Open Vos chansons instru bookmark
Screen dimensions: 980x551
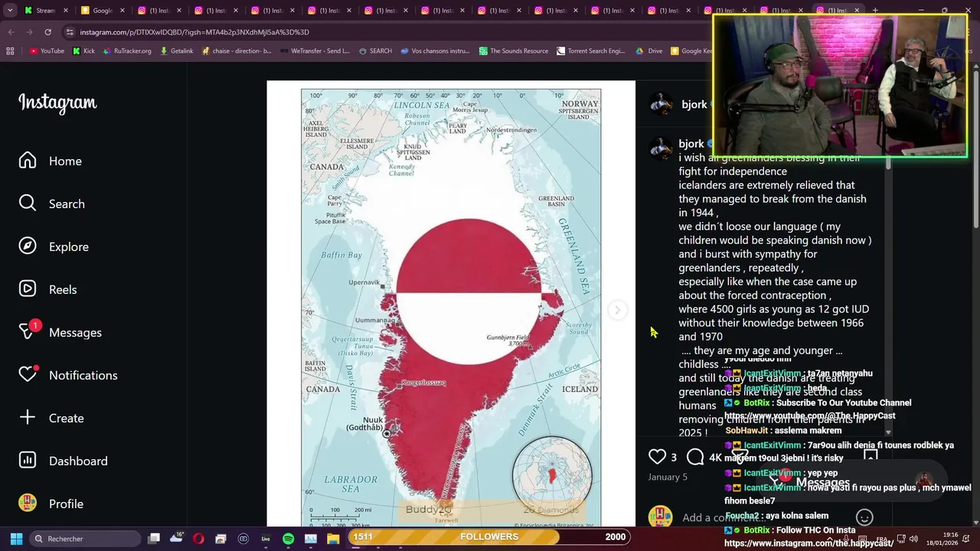click(x=434, y=51)
